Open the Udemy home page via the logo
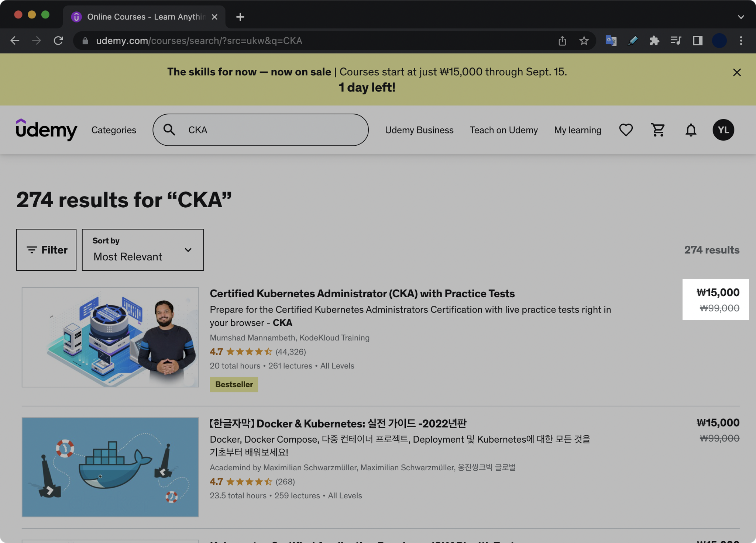The width and height of the screenshot is (756, 543). [x=47, y=130]
